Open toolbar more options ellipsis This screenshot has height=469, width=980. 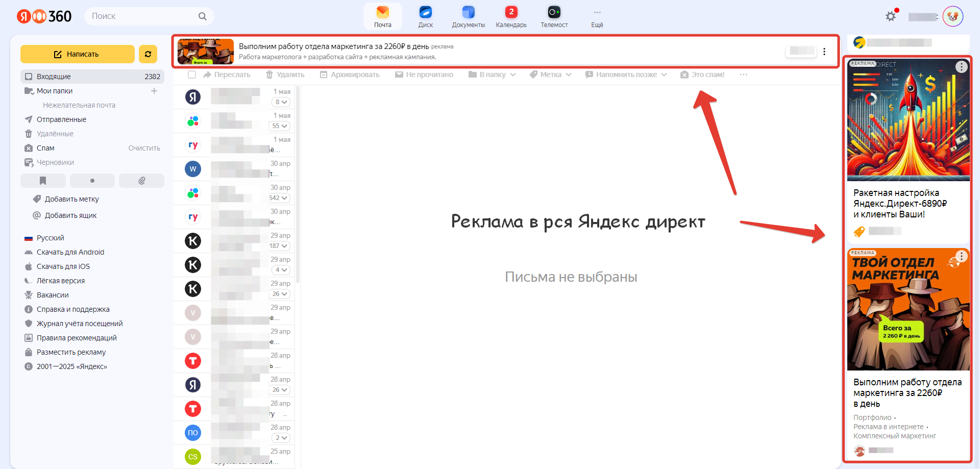click(x=744, y=75)
